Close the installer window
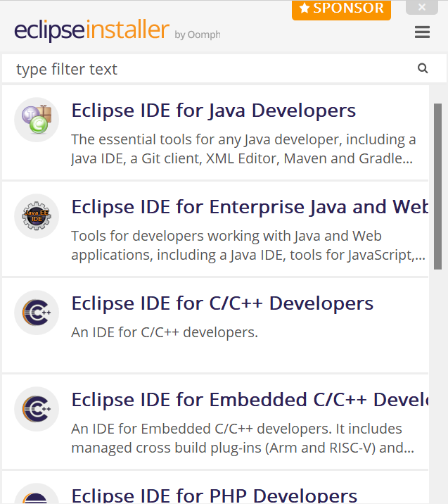 pyautogui.click(x=422, y=7)
